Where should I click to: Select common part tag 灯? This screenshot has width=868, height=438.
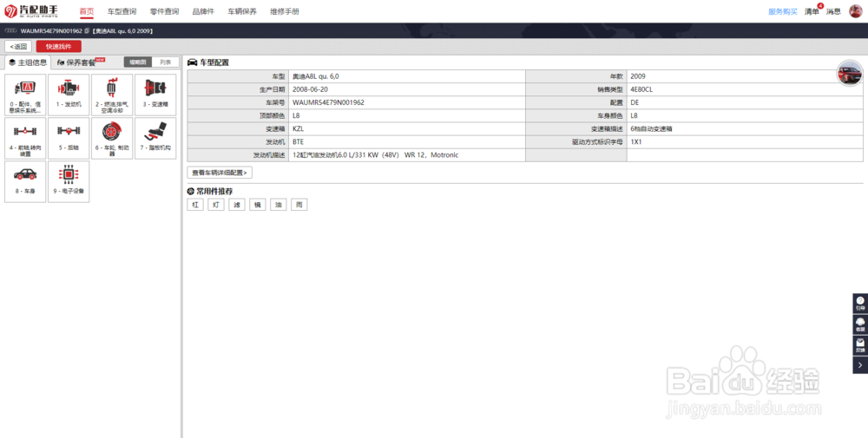[x=216, y=205]
